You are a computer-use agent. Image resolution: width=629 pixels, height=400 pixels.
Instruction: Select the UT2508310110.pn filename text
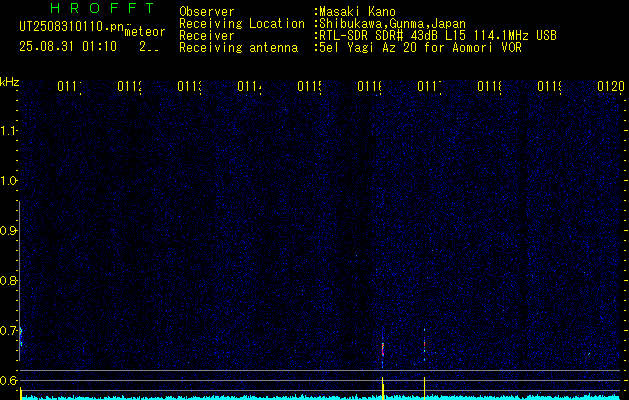(x=71, y=27)
